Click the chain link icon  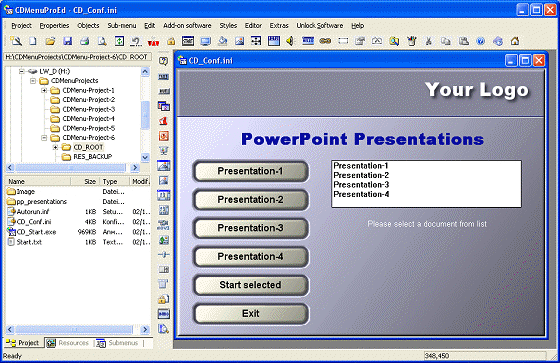click(x=325, y=41)
